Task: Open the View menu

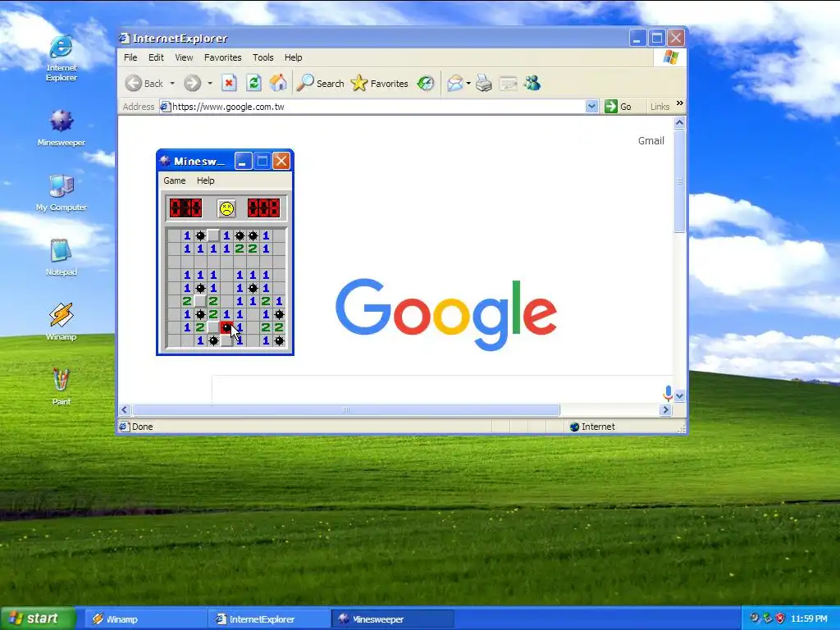Action: [184, 57]
